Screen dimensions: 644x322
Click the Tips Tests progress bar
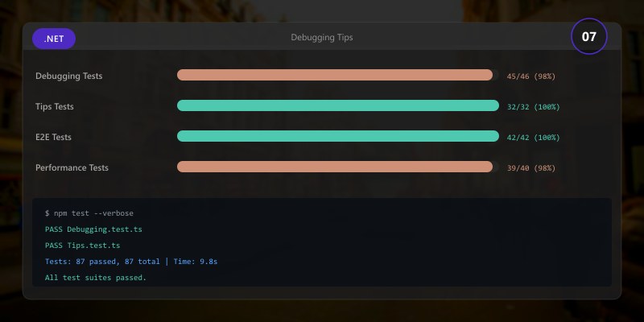[338, 105]
